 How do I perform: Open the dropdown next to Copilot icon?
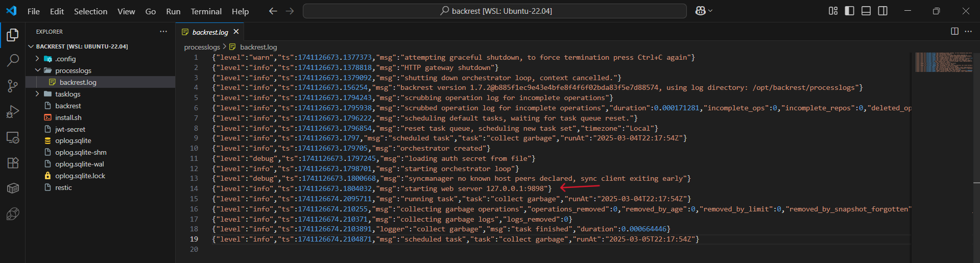pos(710,11)
